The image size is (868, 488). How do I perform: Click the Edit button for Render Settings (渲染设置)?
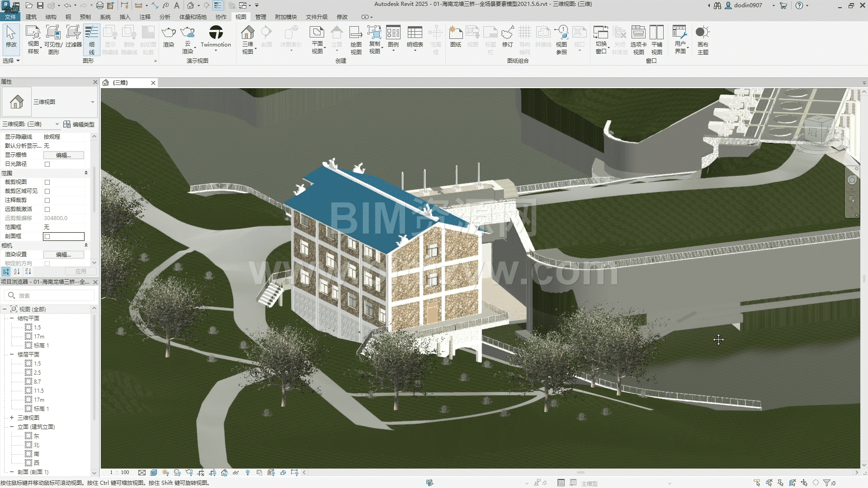click(63, 254)
